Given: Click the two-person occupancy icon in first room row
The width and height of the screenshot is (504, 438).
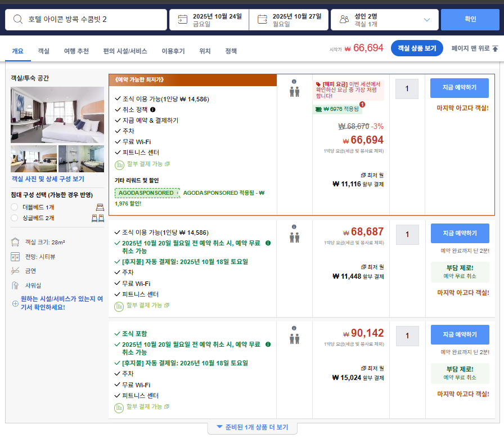Looking at the screenshot, I should pyautogui.click(x=294, y=88).
